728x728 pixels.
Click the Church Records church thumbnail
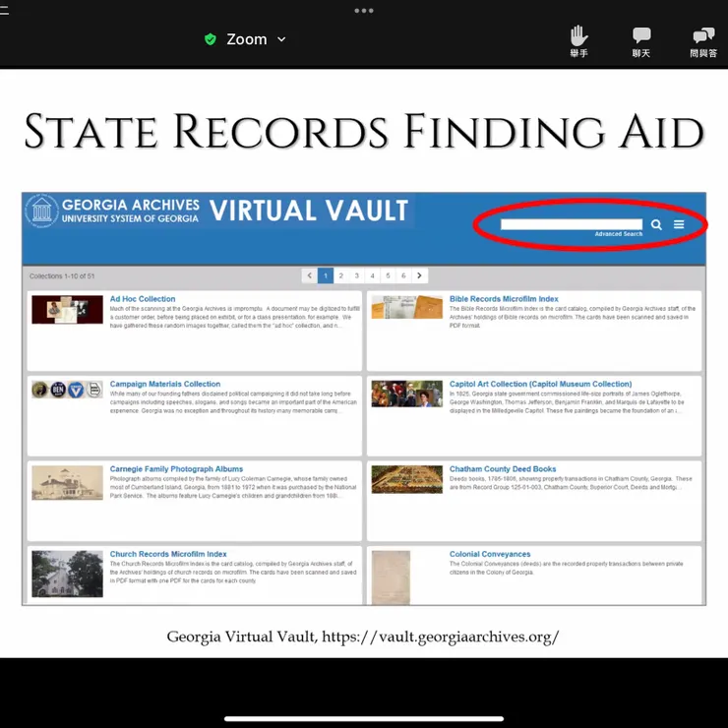pos(67,574)
